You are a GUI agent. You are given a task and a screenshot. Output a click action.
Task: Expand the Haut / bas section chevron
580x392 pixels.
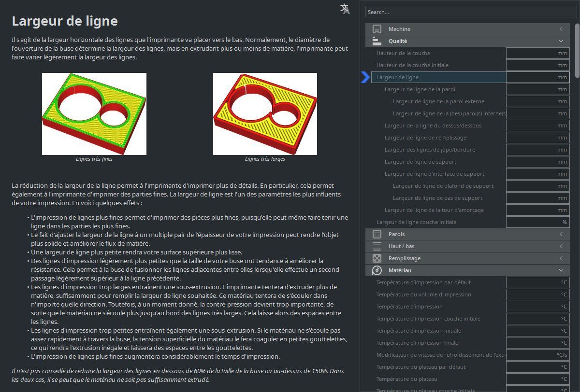click(x=561, y=246)
